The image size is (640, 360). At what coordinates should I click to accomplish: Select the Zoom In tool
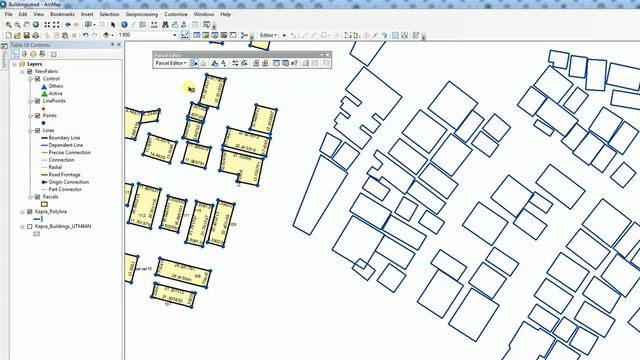click(x=8, y=25)
